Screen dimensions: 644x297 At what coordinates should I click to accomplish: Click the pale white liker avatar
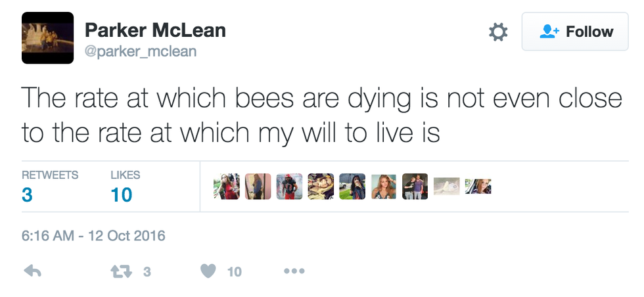pos(446,187)
